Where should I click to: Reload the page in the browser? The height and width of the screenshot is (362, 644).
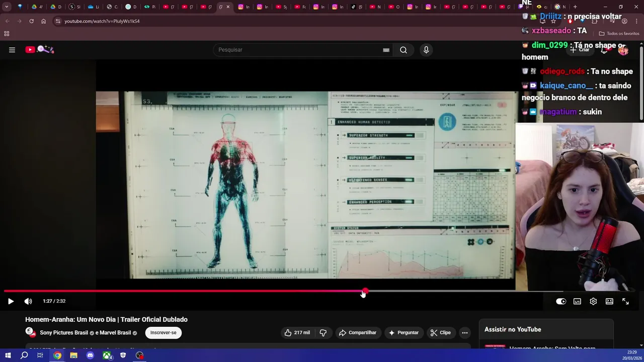(x=31, y=21)
